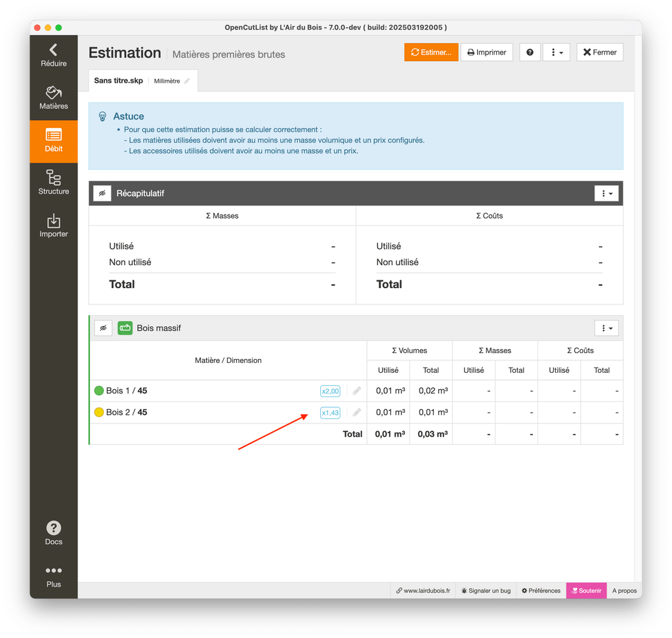Click the orange Estimer button
This screenshot has width=672, height=638.
coord(430,53)
